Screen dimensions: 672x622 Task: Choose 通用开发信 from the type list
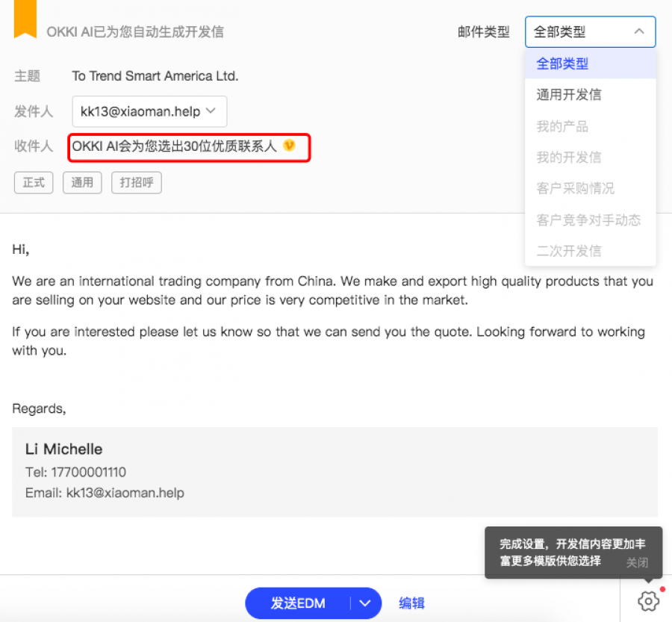[590, 95]
